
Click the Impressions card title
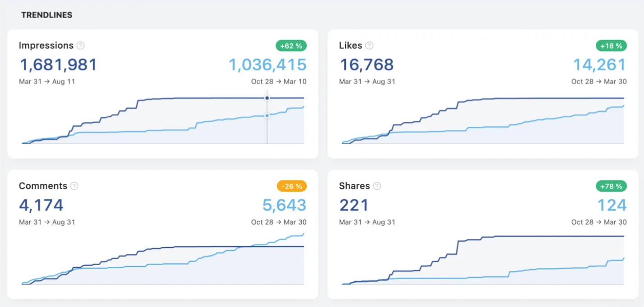pos(46,46)
